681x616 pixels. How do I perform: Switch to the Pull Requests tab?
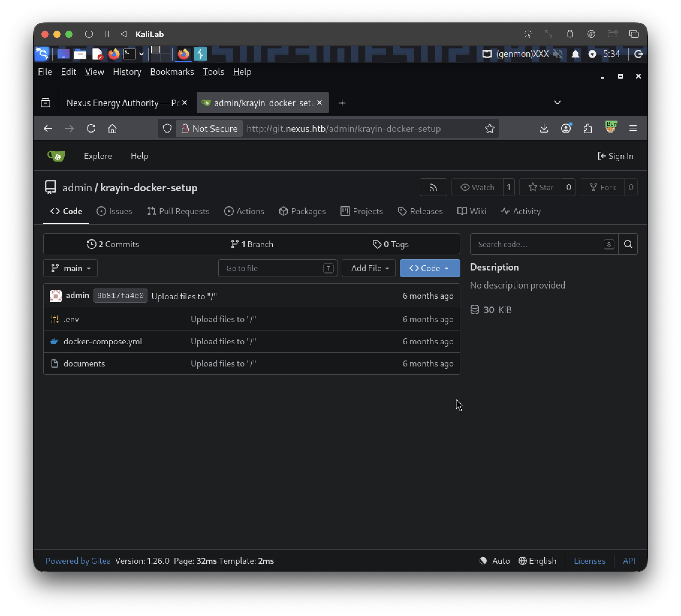(x=178, y=211)
